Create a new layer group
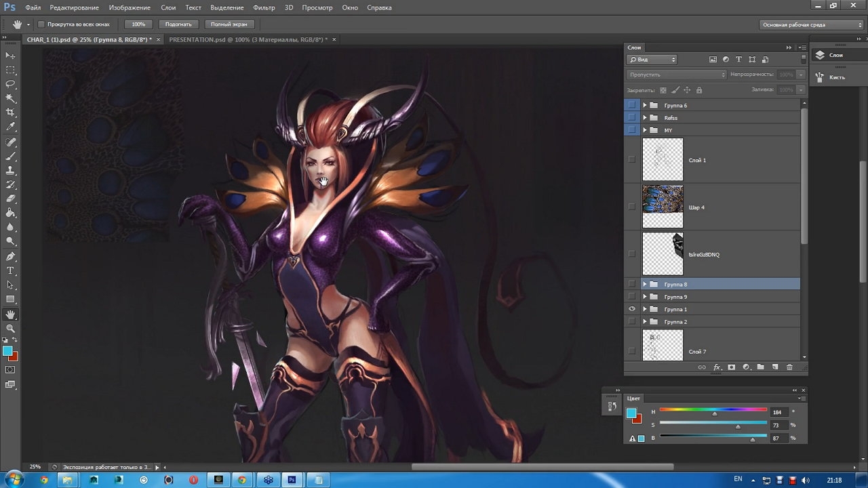 tap(760, 367)
